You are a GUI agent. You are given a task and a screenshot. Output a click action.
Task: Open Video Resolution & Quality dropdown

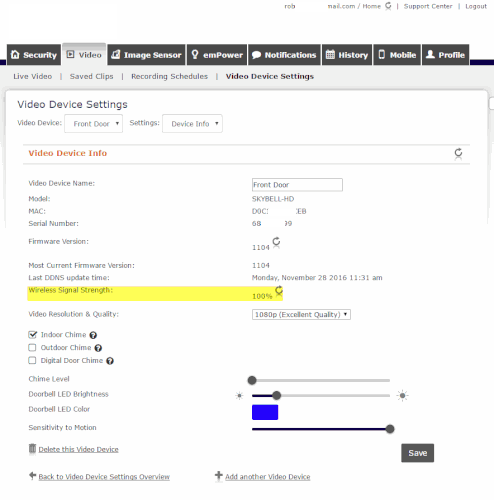tap(301, 315)
